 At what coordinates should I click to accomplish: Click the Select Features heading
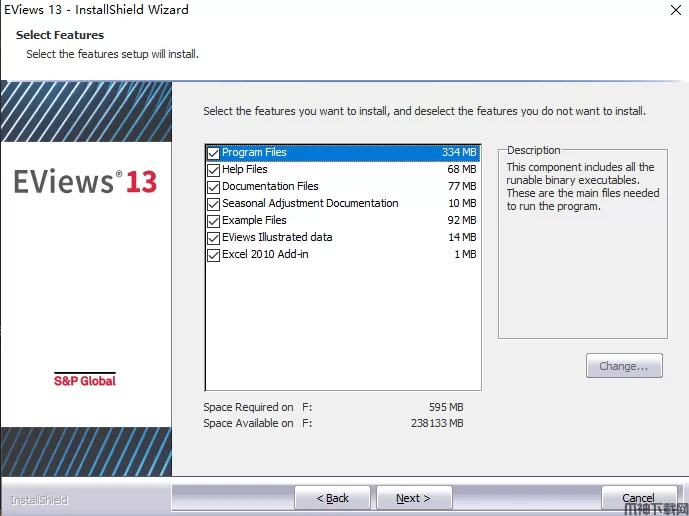click(60, 35)
